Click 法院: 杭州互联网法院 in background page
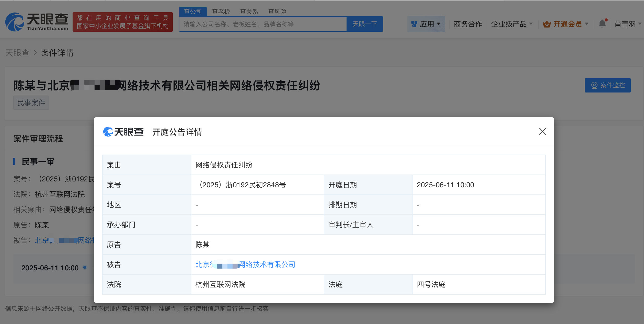The height and width of the screenshot is (324, 644). (49, 194)
